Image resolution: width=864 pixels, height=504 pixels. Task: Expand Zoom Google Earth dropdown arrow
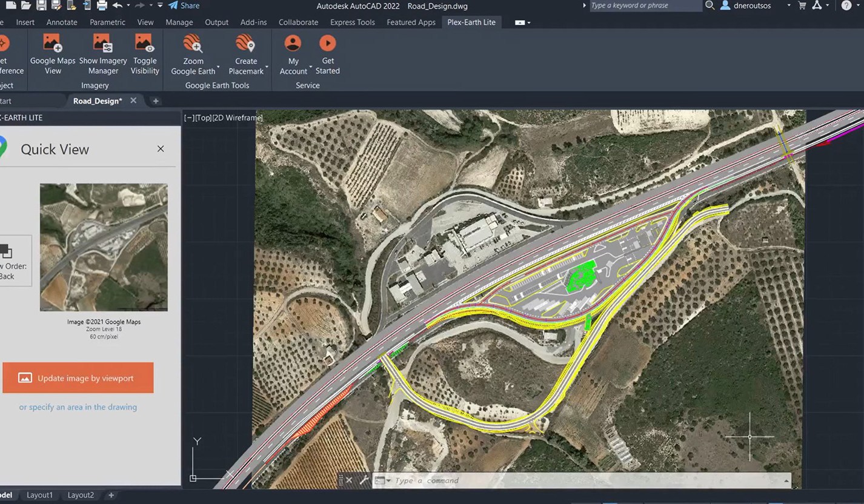218,67
